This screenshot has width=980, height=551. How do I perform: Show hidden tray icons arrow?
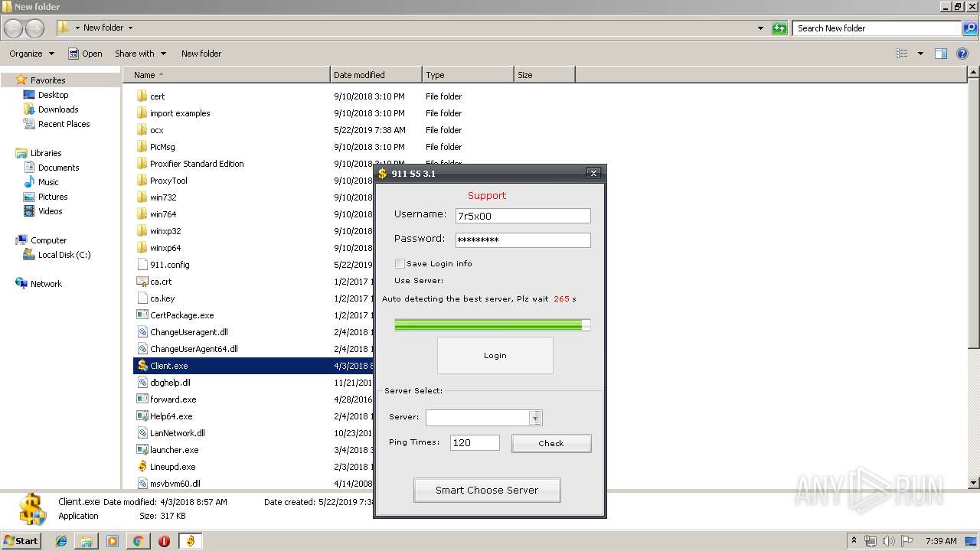point(854,540)
